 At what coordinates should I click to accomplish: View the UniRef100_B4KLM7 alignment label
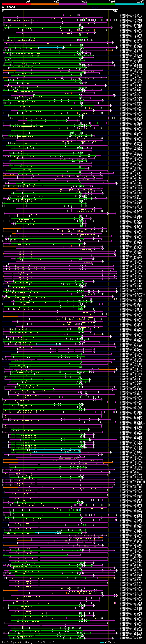coord(131,449)
